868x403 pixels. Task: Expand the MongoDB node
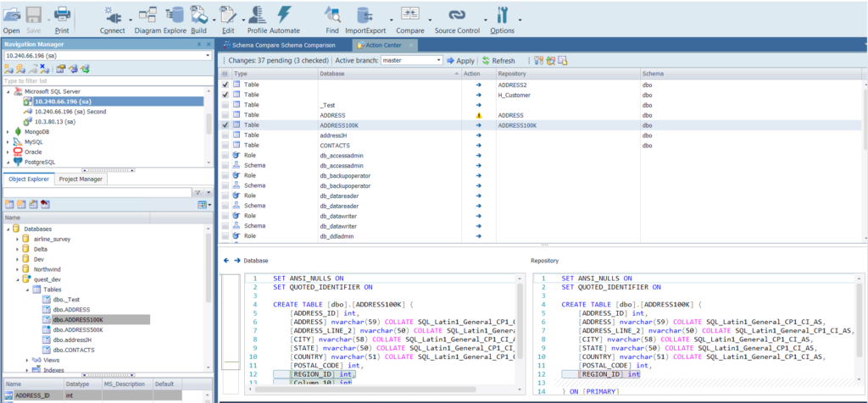point(8,132)
